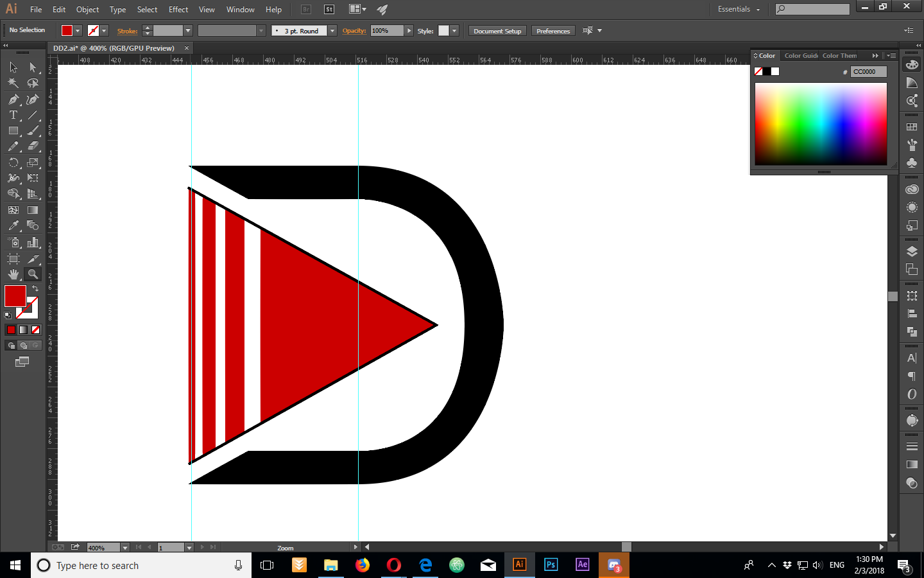924x578 pixels.
Task: Swap fill and stroke colors
Action: click(x=35, y=289)
